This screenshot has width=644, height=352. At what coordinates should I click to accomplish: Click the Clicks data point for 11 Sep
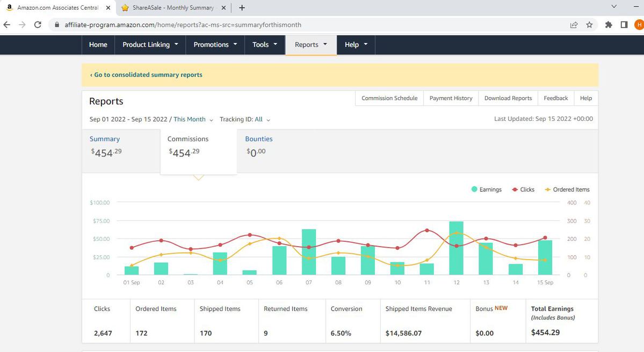[x=427, y=231]
